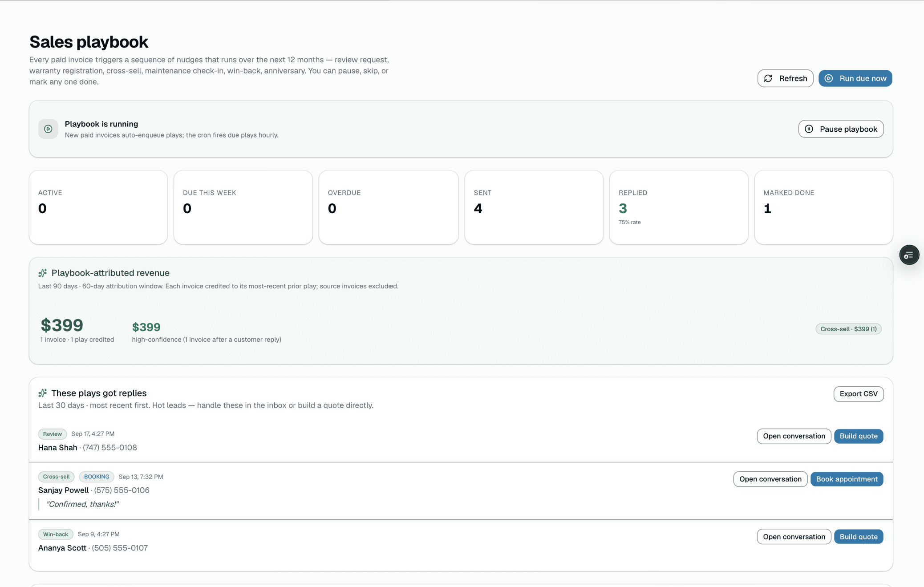Select the Marked done stat card

[823, 207]
